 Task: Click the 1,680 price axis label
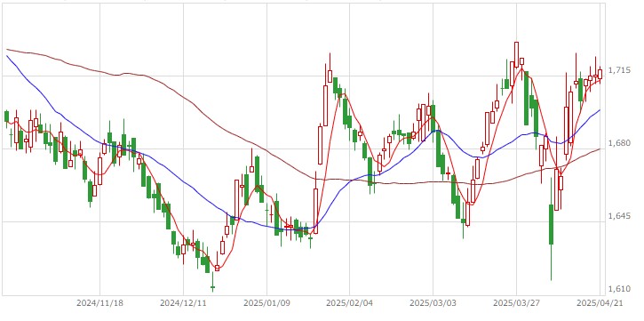(618, 143)
